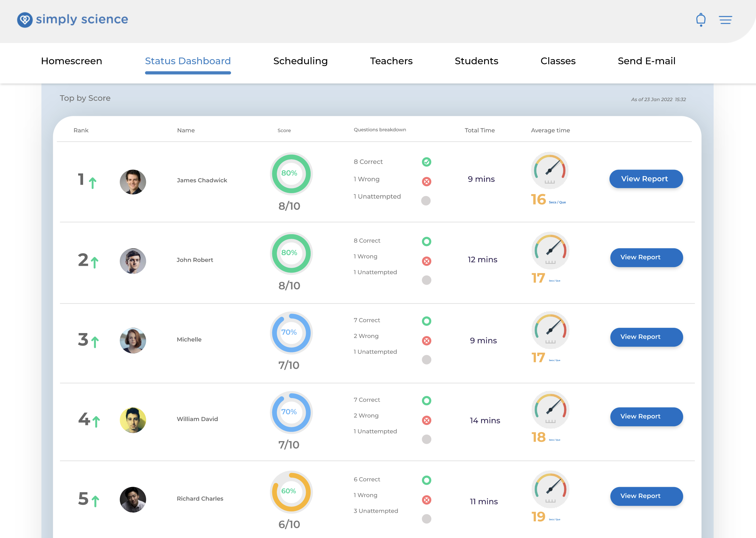Viewport: 756px width, 538px height.
Task: Click the green arrow beside rank 2
Action: coord(95,262)
